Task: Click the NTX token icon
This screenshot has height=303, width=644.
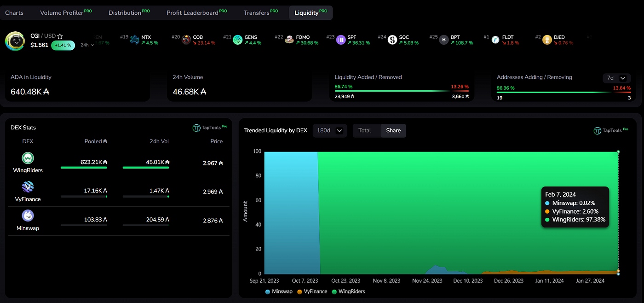Action: coord(134,40)
